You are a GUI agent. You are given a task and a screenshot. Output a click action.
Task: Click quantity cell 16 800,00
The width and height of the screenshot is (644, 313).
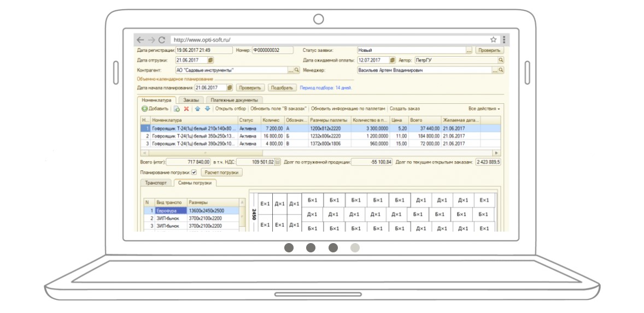pos(272,136)
